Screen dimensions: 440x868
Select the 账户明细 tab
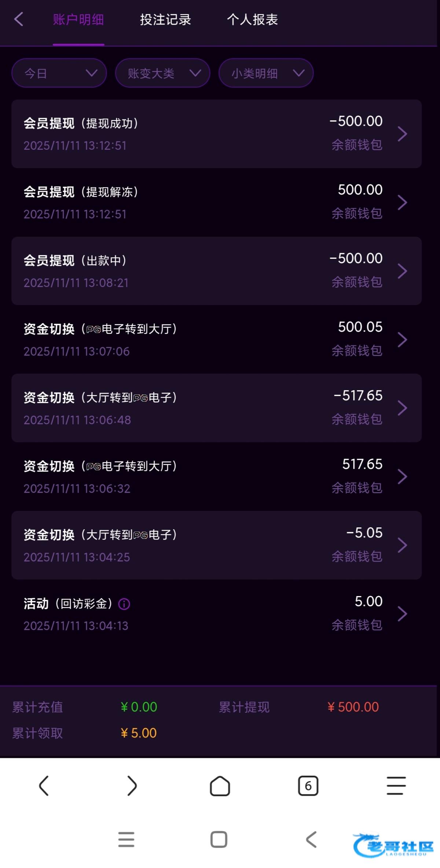78,20
